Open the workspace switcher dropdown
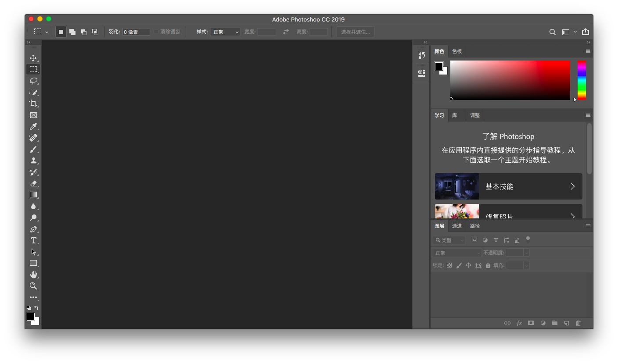The height and width of the screenshot is (364, 618). pyautogui.click(x=568, y=32)
